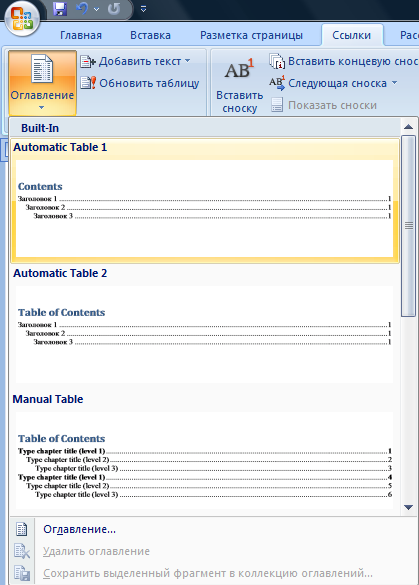Click the gallery scrollbar thumb
Viewport: 419px width, 585px height.
pos(409,226)
